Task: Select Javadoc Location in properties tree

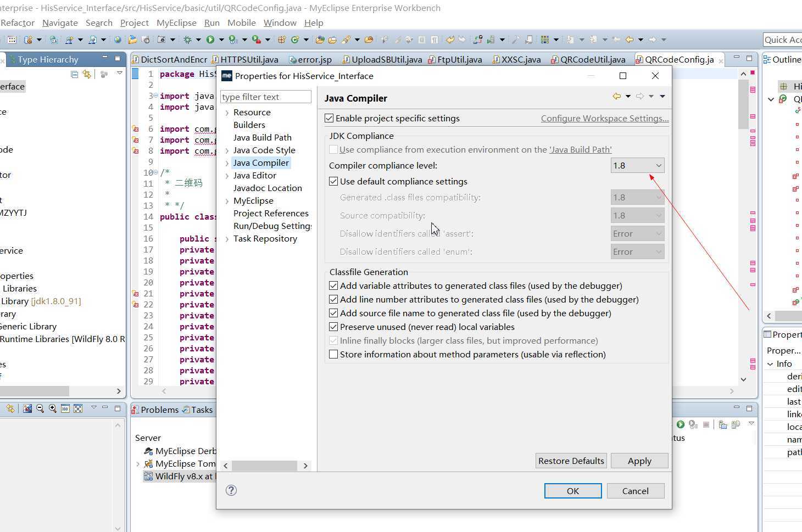Action: coord(268,188)
